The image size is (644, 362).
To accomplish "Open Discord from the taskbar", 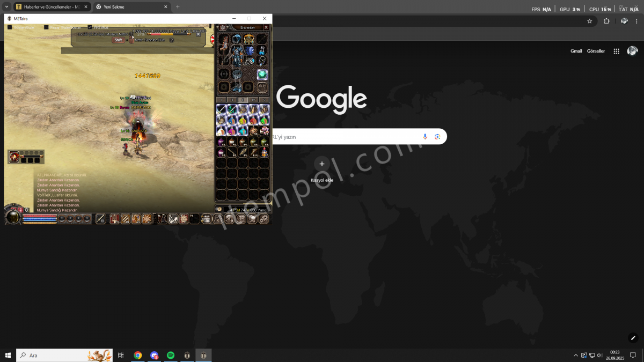I will click(x=155, y=355).
